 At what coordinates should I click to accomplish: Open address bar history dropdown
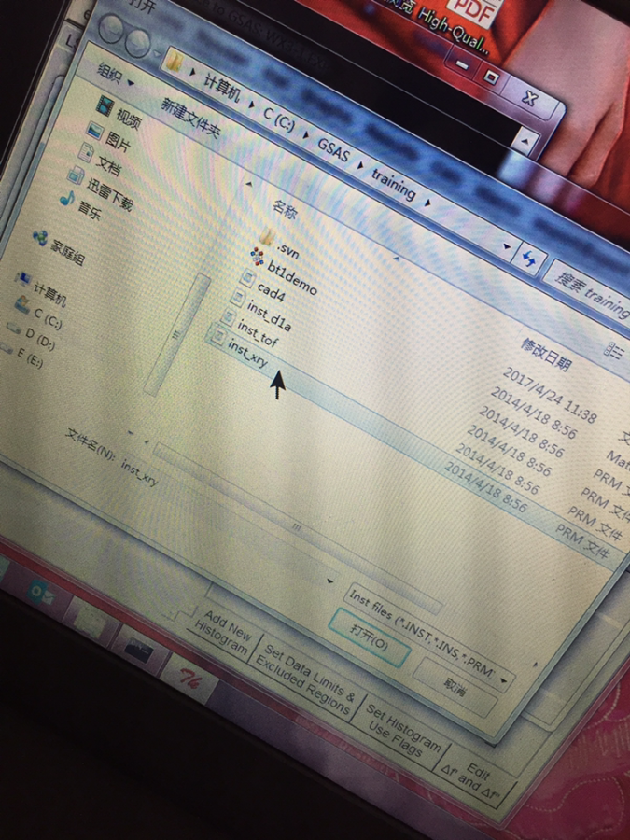pos(508,246)
